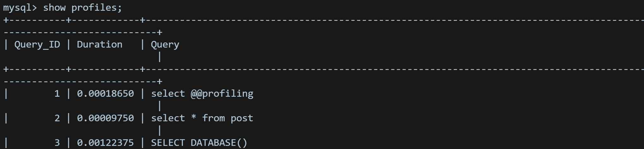This screenshot has height=149, width=644.
Task: Click duration 0.00018650
Action: [105, 94]
